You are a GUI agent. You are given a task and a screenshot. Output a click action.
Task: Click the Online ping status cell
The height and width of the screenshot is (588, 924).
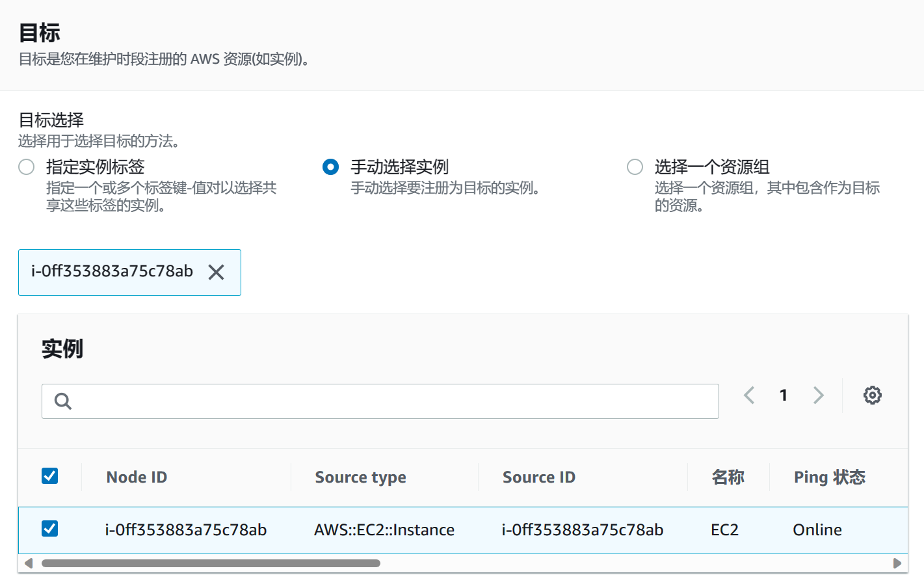(x=817, y=530)
